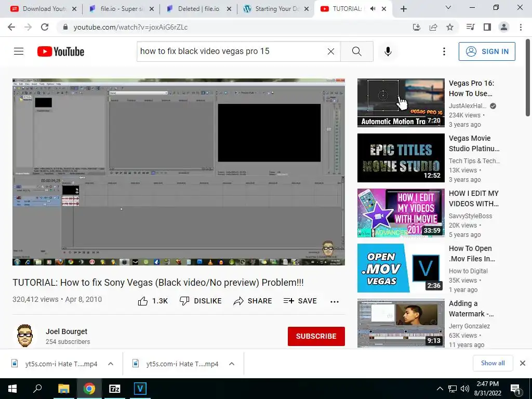Click the volume icon in system tray
Image resolution: width=532 pixels, height=399 pixels.
[465, 389]
